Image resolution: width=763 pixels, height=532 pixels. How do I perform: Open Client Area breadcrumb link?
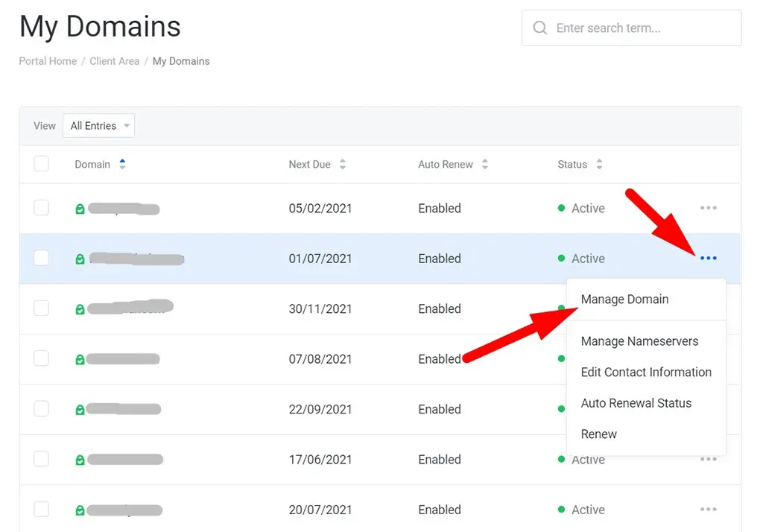[114, 61]
